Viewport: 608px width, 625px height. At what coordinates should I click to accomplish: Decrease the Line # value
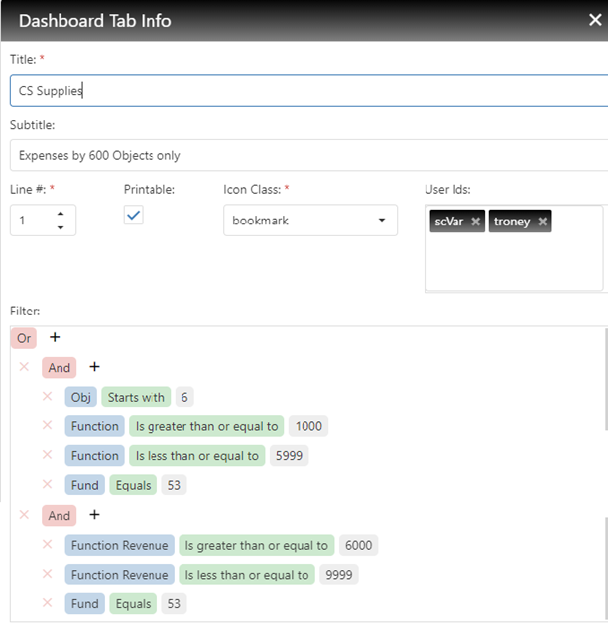[x=61, y=227]
